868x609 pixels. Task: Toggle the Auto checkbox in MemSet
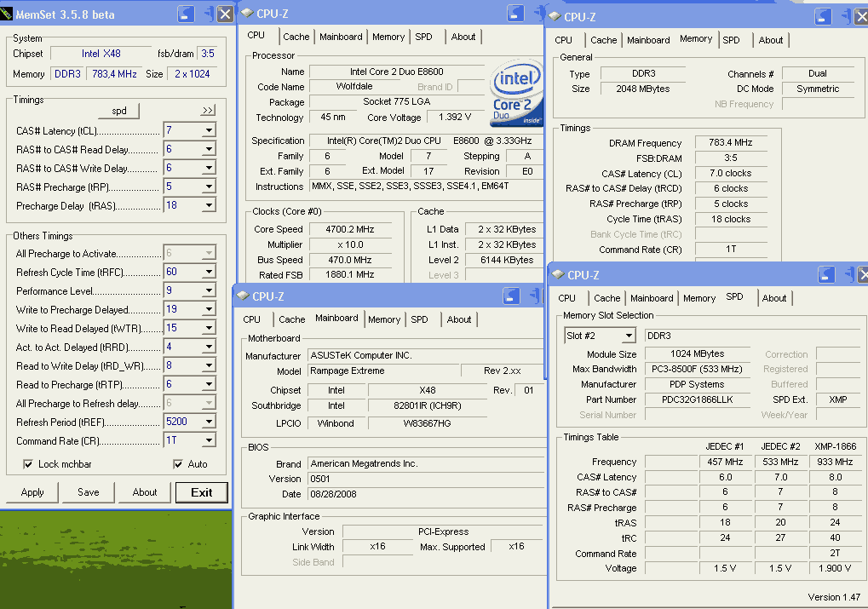(178, 464)
